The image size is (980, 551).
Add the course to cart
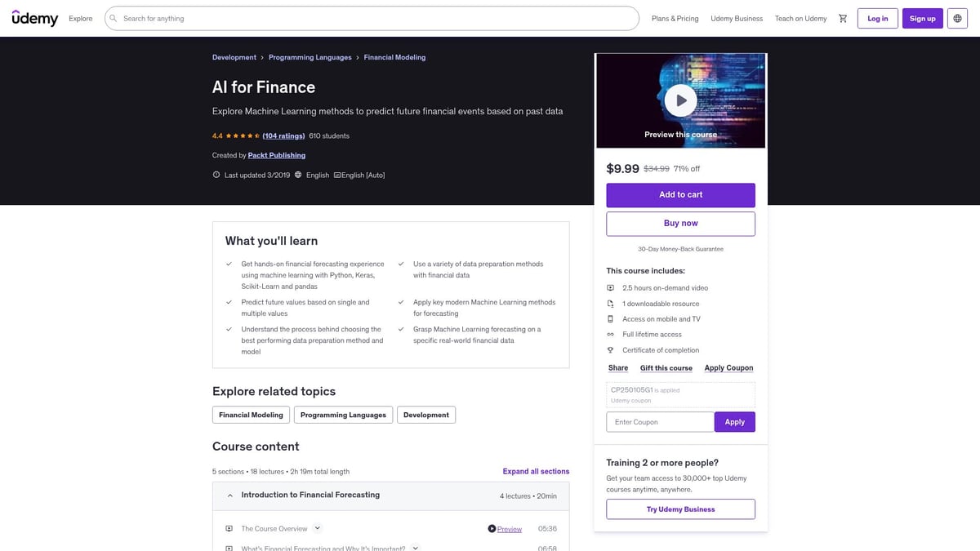point(680,195)
